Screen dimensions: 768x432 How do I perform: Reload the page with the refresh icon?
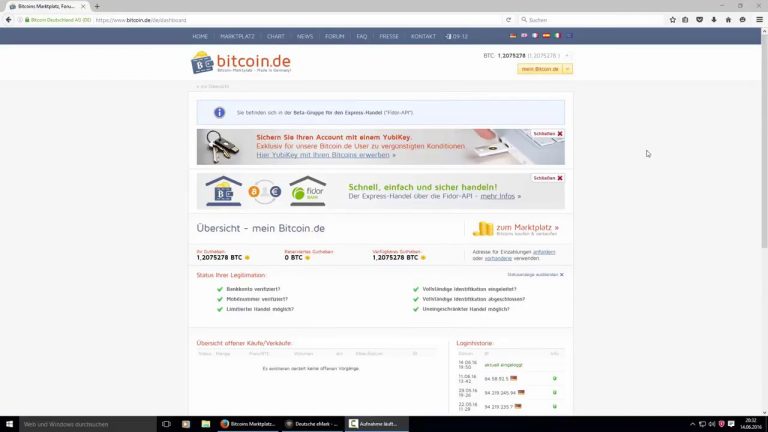pos(508,20)
